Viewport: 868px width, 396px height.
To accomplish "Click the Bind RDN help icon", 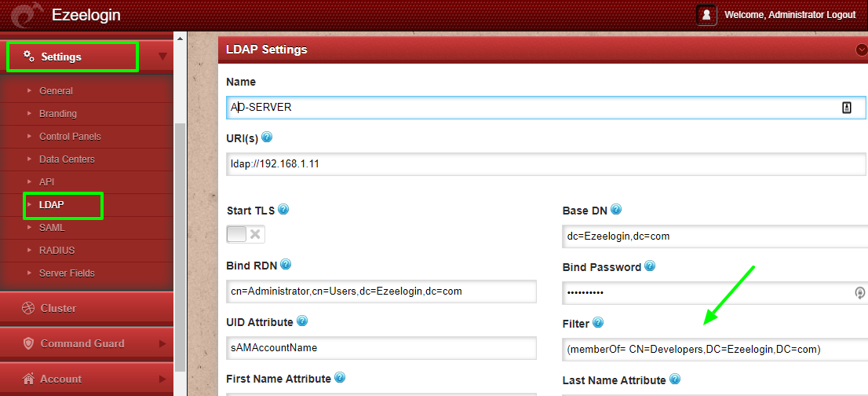I will click(x=286, y=264).
